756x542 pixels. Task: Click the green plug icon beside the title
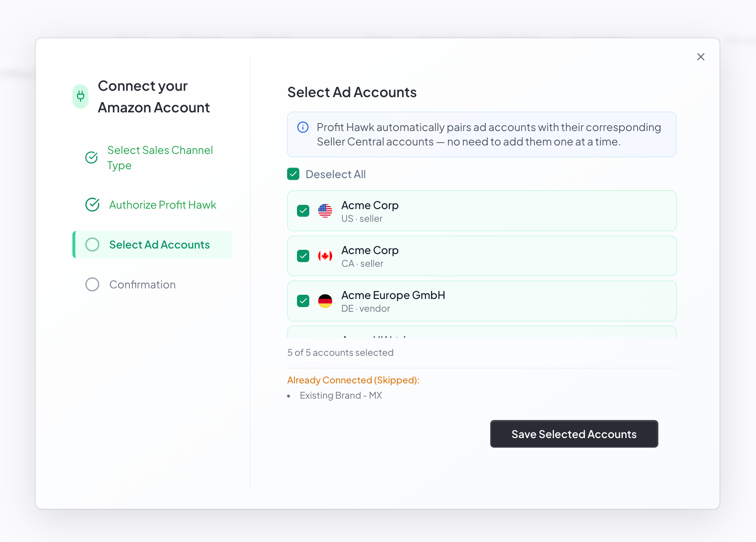coord(81,97)
